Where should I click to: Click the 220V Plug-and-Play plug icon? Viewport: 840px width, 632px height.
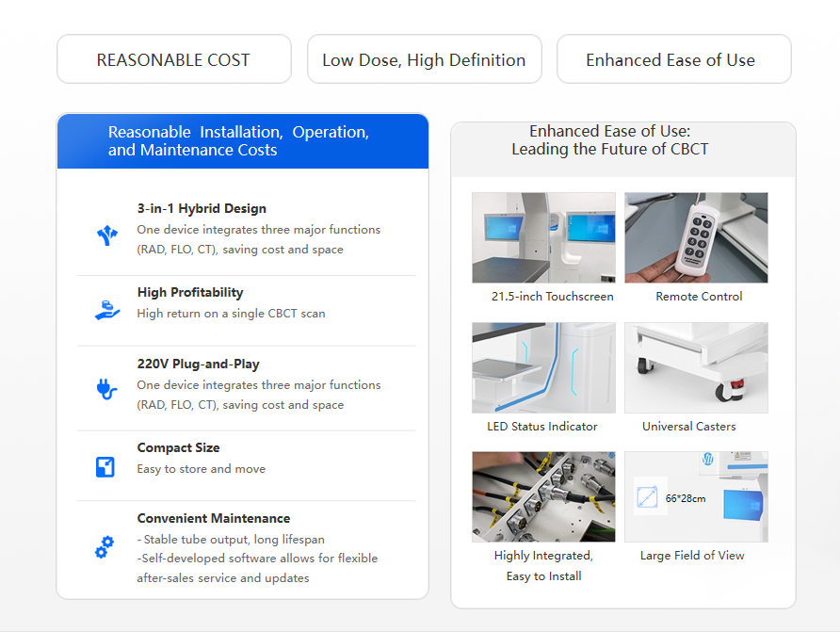pos(106,389)
